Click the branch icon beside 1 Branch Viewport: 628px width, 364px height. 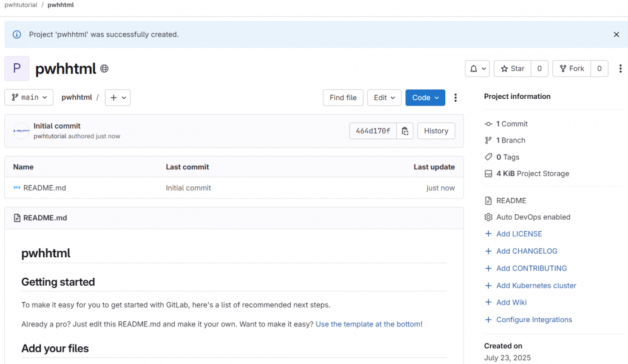tap(488, 140)
